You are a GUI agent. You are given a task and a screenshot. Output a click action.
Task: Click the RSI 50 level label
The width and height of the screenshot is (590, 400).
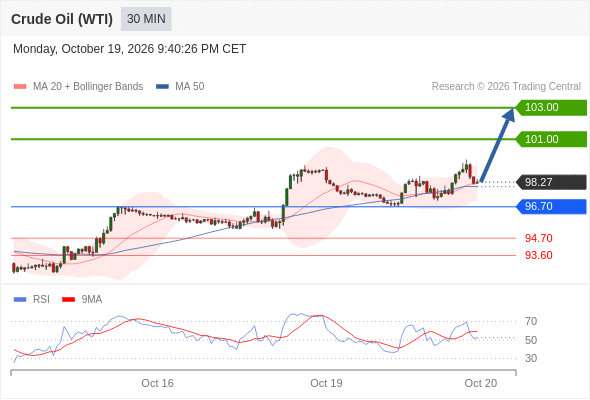[531, 340]
